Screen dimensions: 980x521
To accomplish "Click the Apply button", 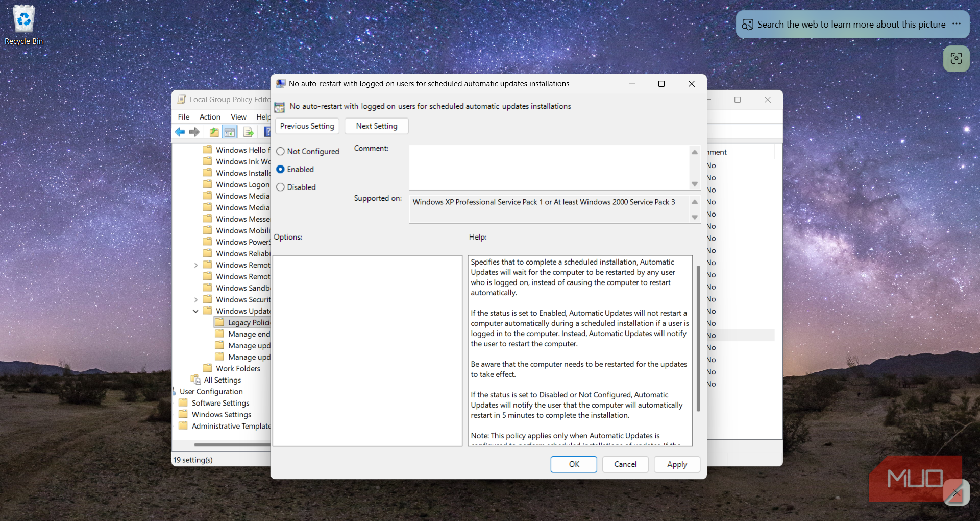I will tap(677, 464).
